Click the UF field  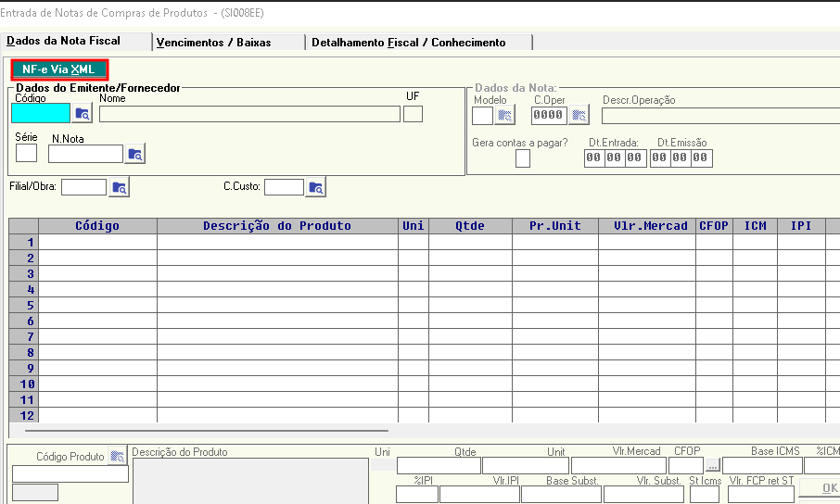tap(413, 114)
